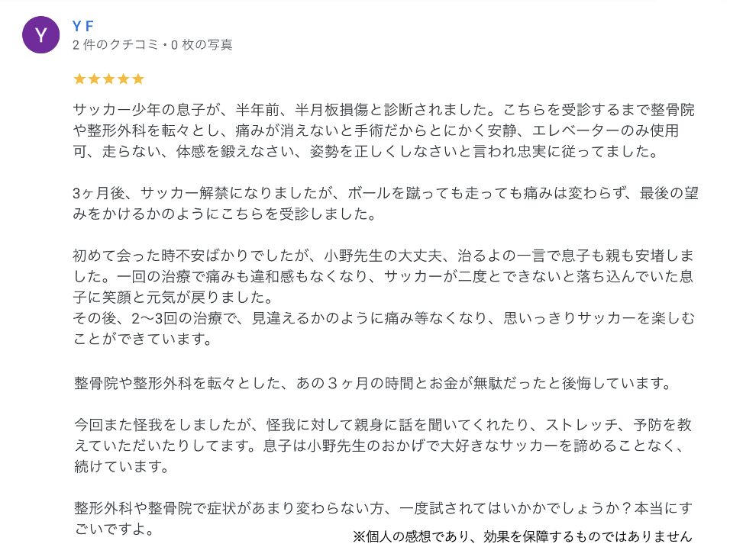Click the paragraph starting "3ヶ月後、サッカー解禁"

[386, 203]
